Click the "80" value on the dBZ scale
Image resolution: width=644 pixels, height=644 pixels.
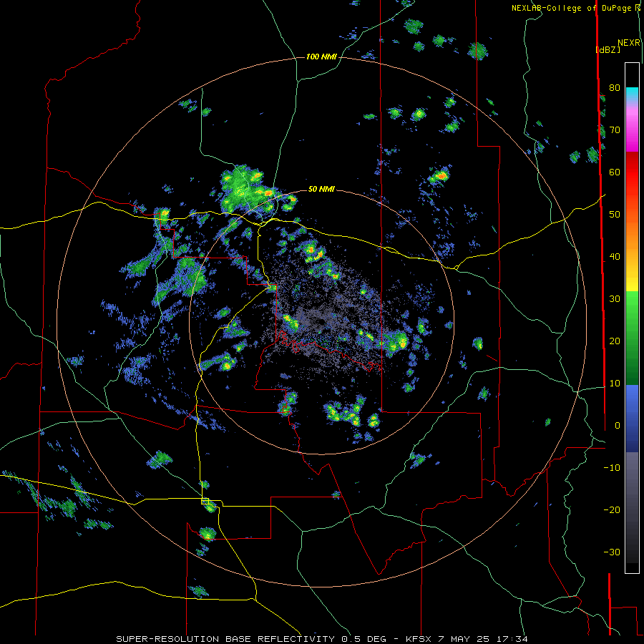[615, 87]
